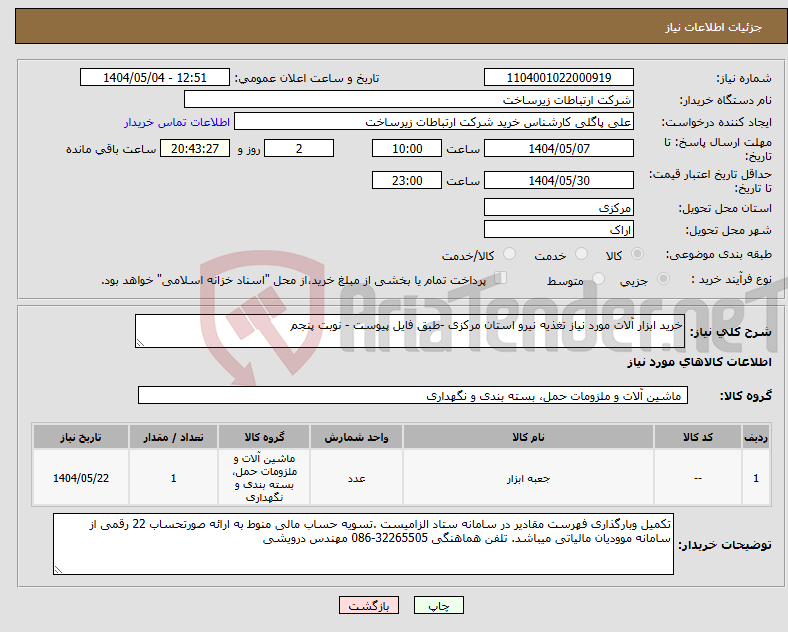Click the quantity cell showing 1
Screen dimensions: 788x632
pyautogui.click(x=173, y=478)
